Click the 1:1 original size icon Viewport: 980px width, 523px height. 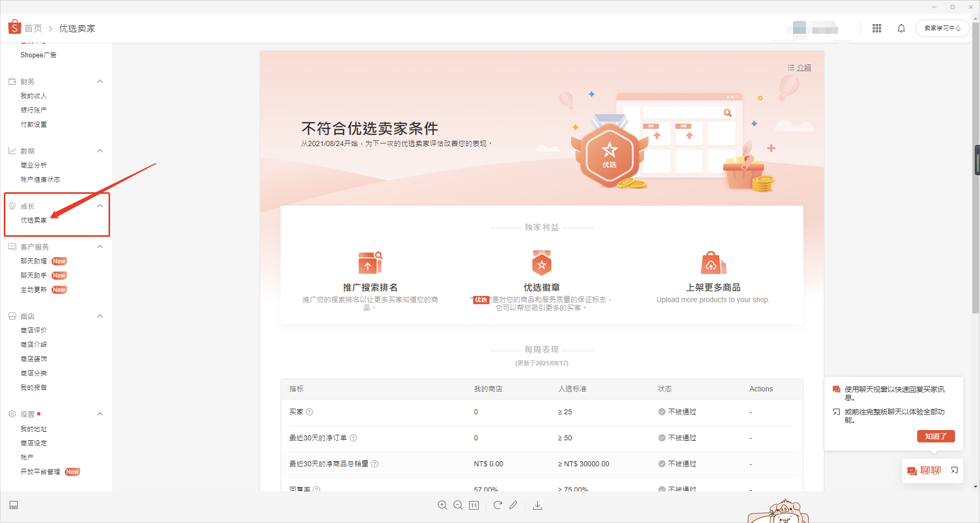[474, 505]
